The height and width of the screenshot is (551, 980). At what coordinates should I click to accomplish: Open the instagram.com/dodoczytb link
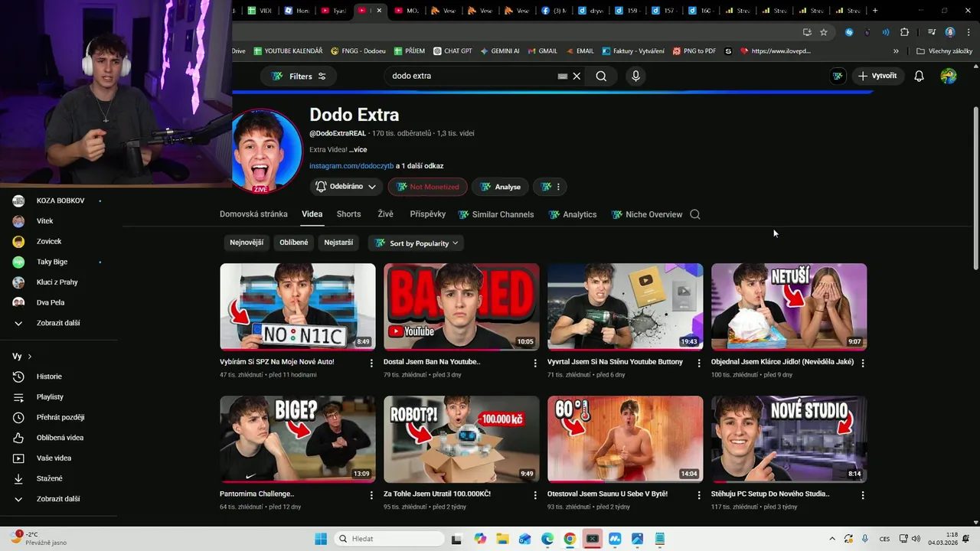coord(351,166)
